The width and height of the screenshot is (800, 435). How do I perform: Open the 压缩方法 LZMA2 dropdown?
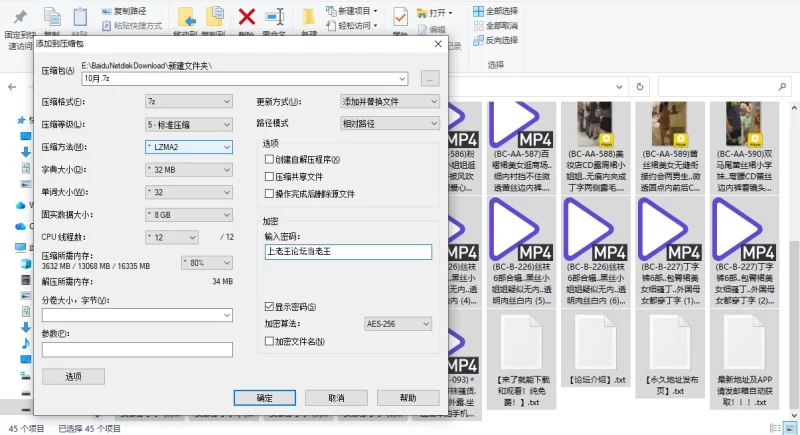pyautogui.click(x=189, y=146)
